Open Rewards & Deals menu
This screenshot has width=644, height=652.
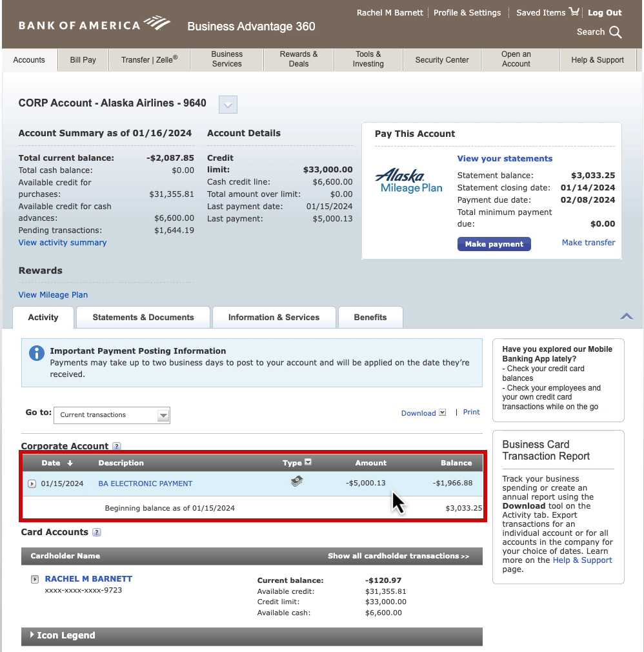pyautogui.click(x=299, y=59)
